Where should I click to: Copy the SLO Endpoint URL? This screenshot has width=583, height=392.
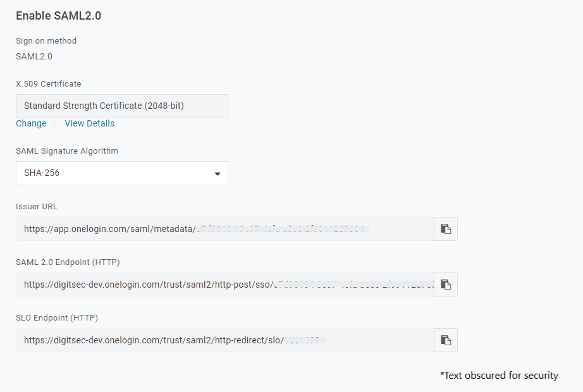tap(446, 340)
